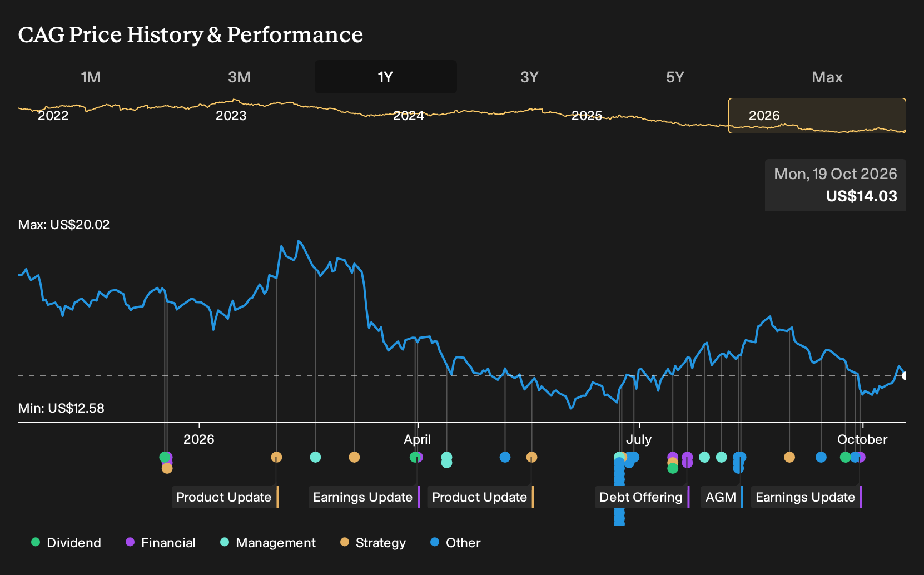Click the Max: US$20.02 label
This screenshot has height=575, width=924.
[x=64, y=225]
